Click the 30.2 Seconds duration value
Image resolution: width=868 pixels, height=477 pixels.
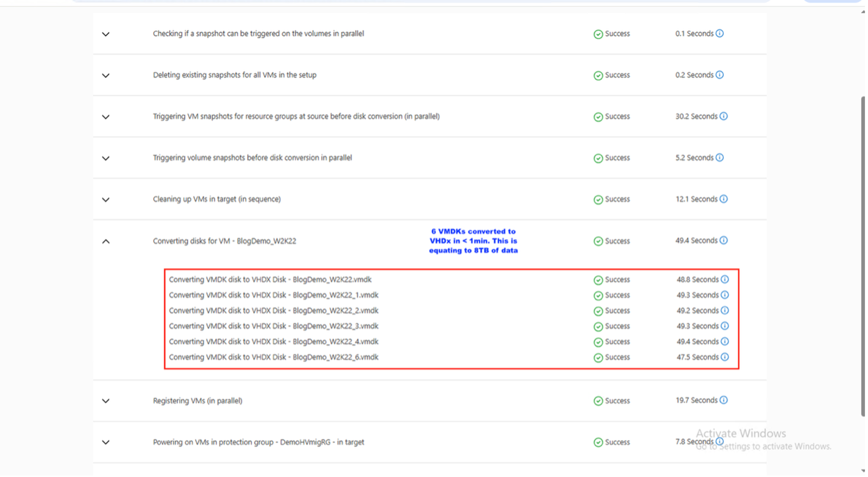(x=696, y=116)
